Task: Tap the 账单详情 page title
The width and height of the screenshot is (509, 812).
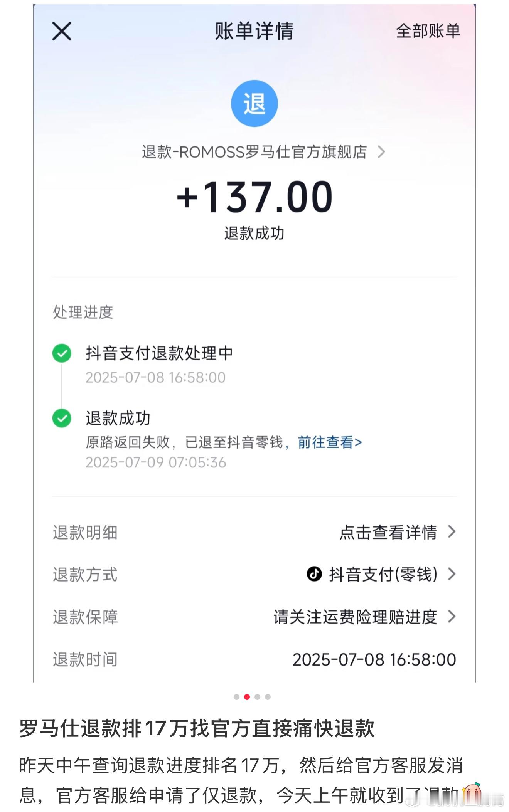Action: click(254, 31)
